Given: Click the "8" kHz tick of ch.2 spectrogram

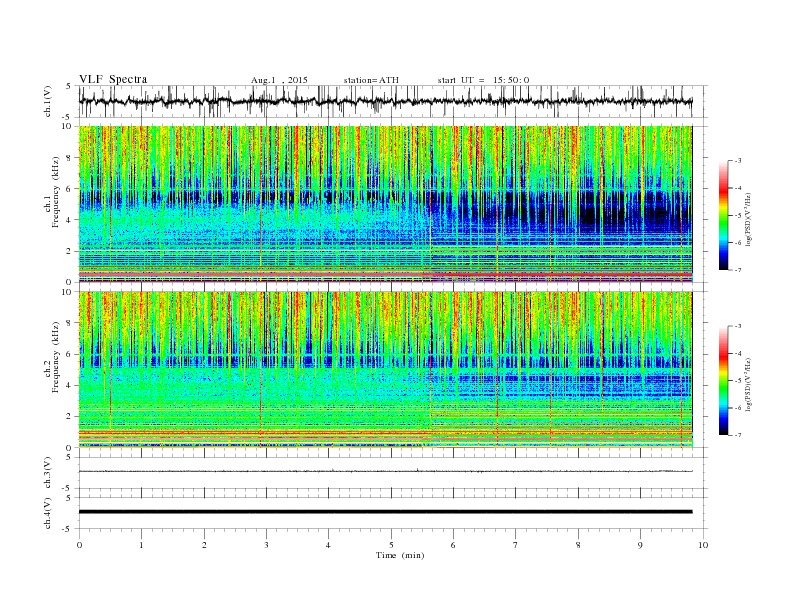Looking at the screenshot, I should [x=69, y=323].
